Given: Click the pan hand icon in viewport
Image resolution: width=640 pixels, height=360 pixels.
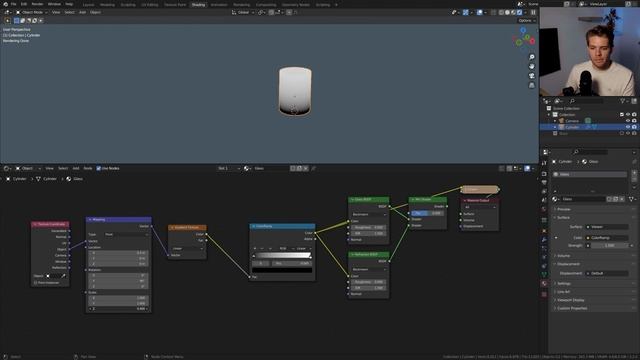Looking at the screenshot, I should pyautogui.click(x=531, y=66).
